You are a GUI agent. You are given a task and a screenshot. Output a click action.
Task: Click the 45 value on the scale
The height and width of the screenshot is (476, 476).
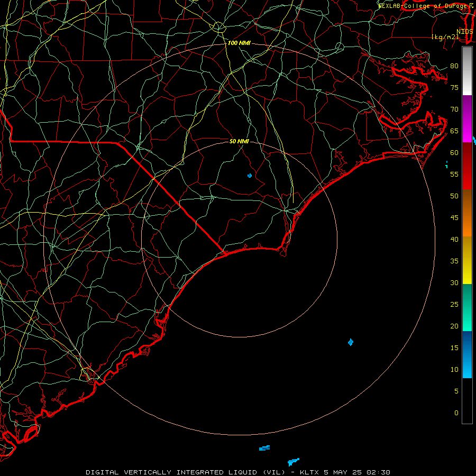[454, 218]
